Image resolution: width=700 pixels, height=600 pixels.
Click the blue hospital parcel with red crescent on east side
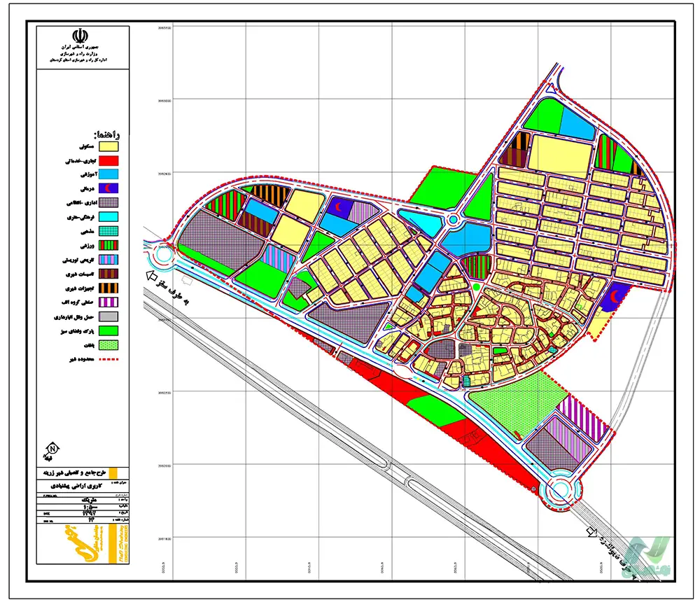pyautogui.click(x=615, y=296)
